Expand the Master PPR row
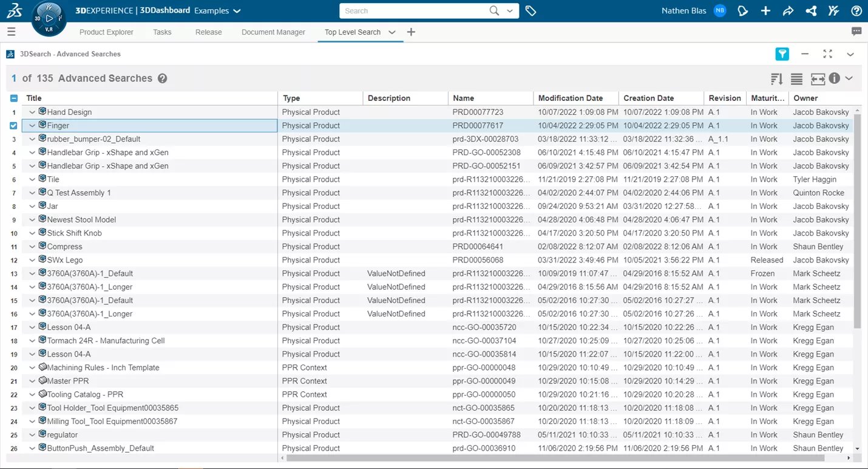 coord(32,382)
